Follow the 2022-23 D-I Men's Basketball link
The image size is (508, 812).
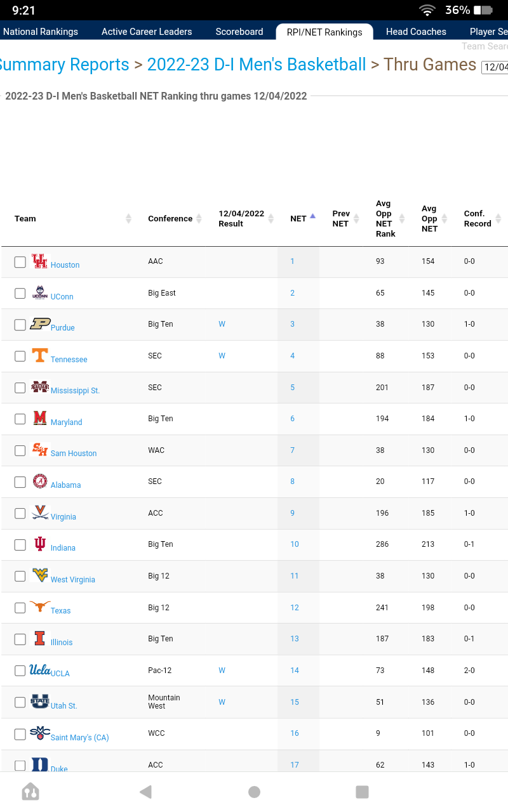click(257, 64)
